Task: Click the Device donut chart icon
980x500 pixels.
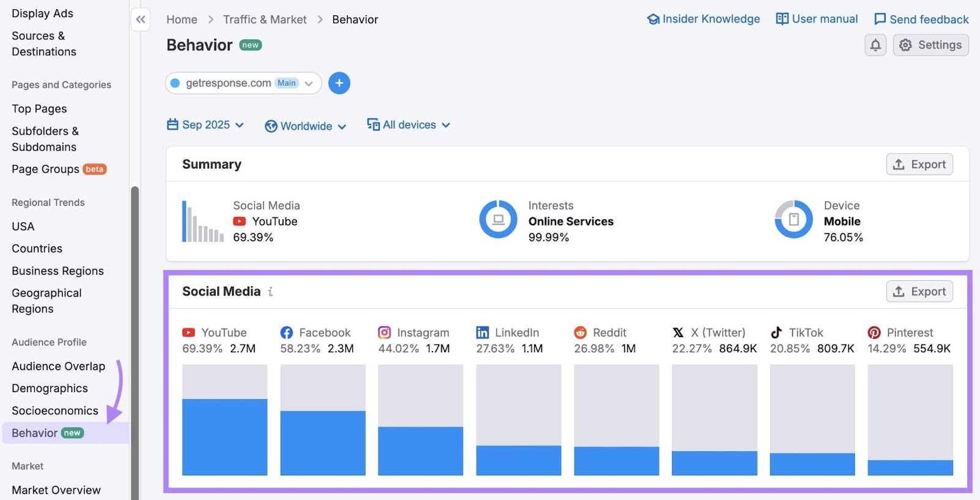Action: point(793,219)
